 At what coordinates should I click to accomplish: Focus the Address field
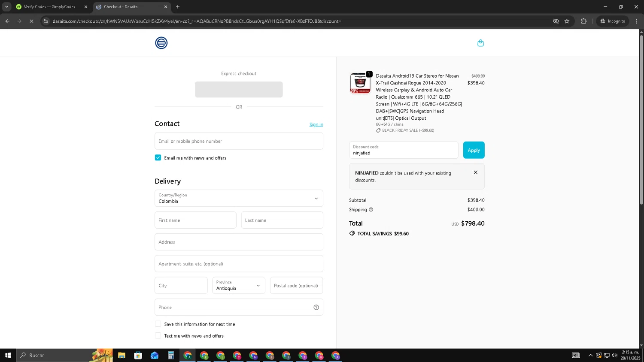tap(239, 242)
